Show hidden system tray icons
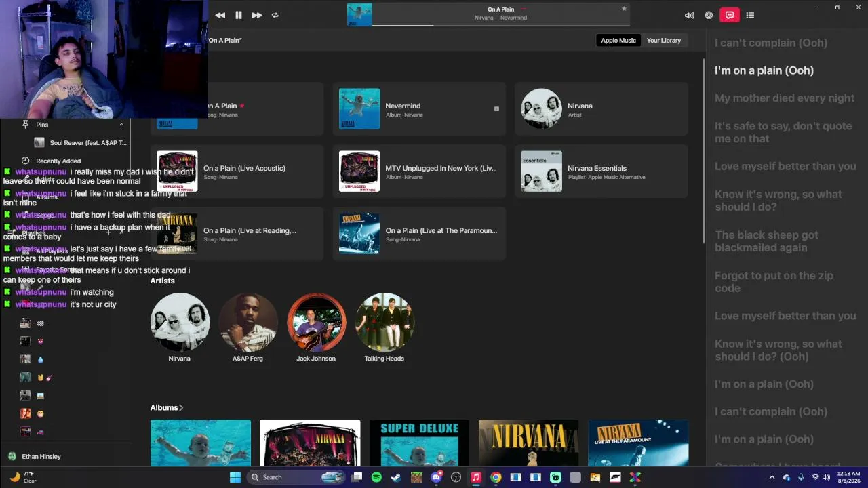The height and width of the screenshot is (488, 868). tap(772, 477)
